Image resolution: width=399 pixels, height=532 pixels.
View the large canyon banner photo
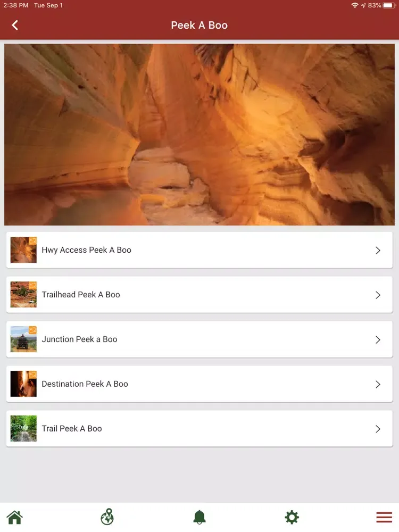point(199,134)
